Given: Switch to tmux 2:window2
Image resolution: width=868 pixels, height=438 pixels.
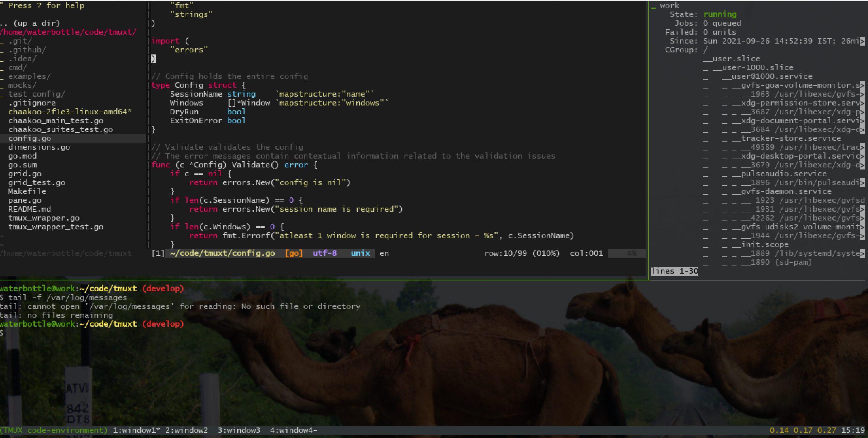Looking at the screenshot, I should (x=186, y=430).
